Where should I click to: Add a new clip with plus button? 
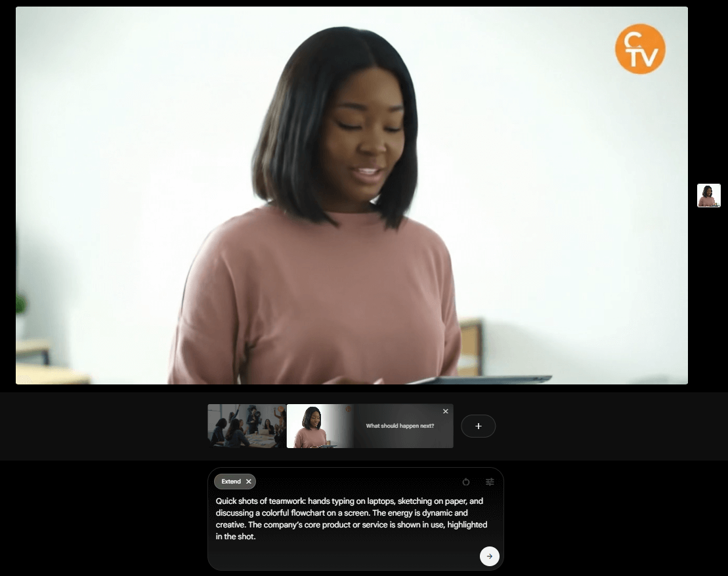coord(478,426)
